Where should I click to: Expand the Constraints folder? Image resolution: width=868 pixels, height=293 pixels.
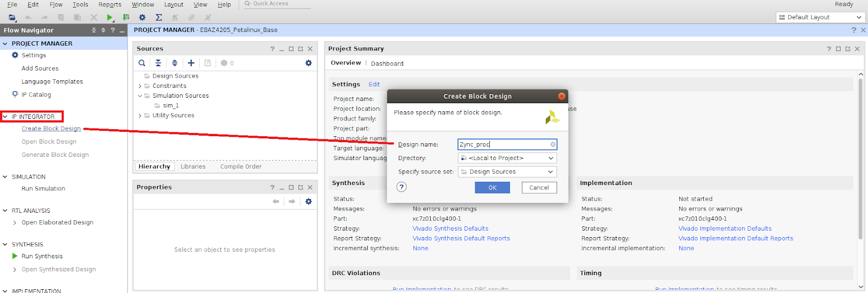[x=140, y=86]
